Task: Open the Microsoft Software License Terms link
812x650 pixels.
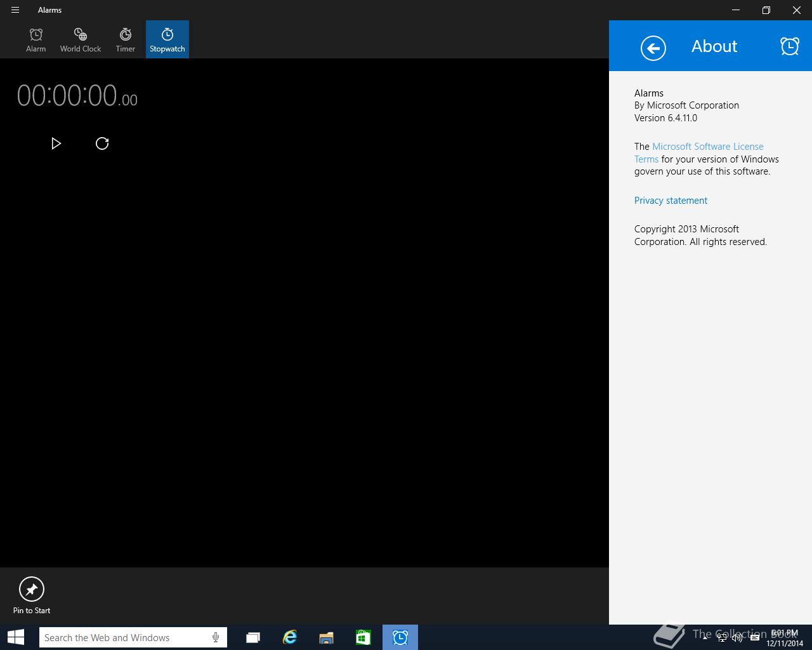Action: (699, 153)
